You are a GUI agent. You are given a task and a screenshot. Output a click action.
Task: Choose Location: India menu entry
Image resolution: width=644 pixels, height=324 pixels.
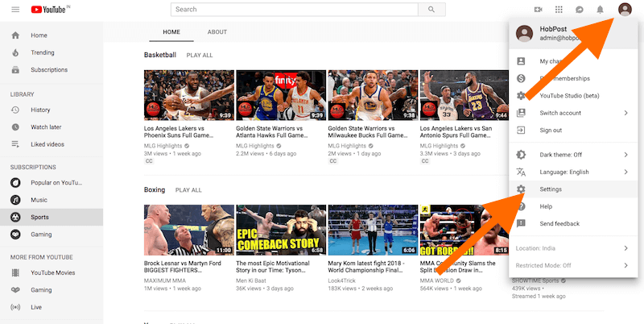[x=573, y=248]
